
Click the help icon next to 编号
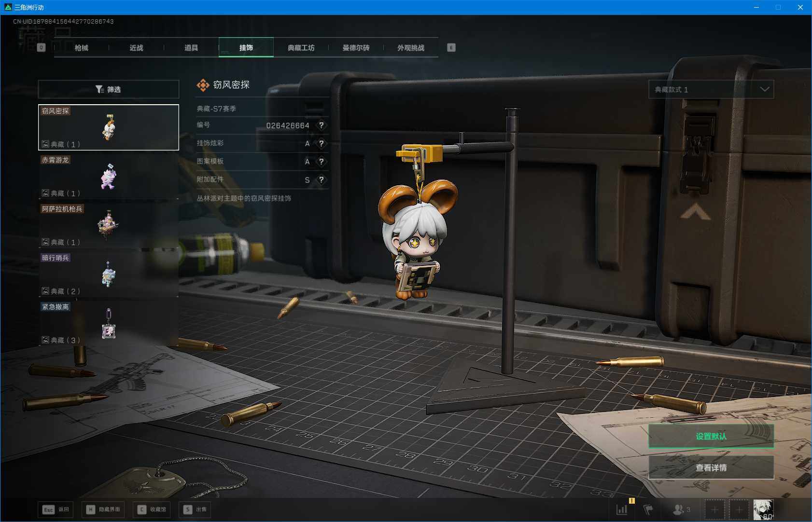click(x=321, y=125)
